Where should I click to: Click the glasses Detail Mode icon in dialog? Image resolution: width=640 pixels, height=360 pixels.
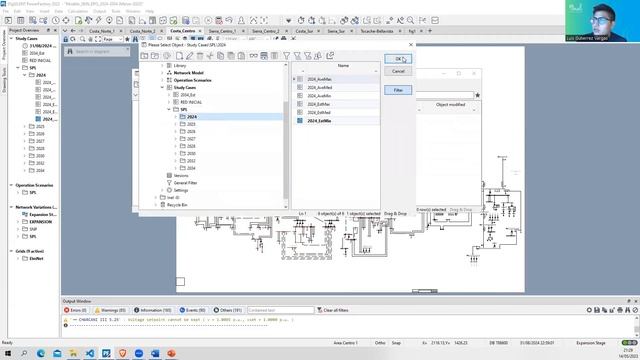(x=253, y=56)
